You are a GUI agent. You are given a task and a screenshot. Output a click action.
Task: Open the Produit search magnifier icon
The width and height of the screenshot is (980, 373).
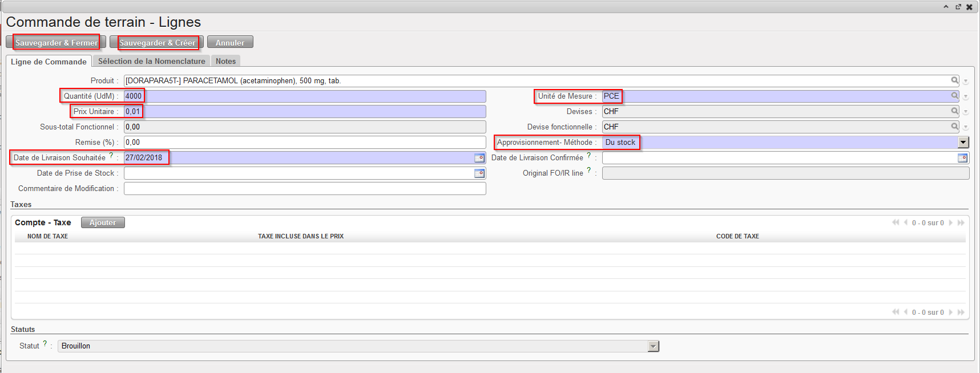[x=954, y=80]
